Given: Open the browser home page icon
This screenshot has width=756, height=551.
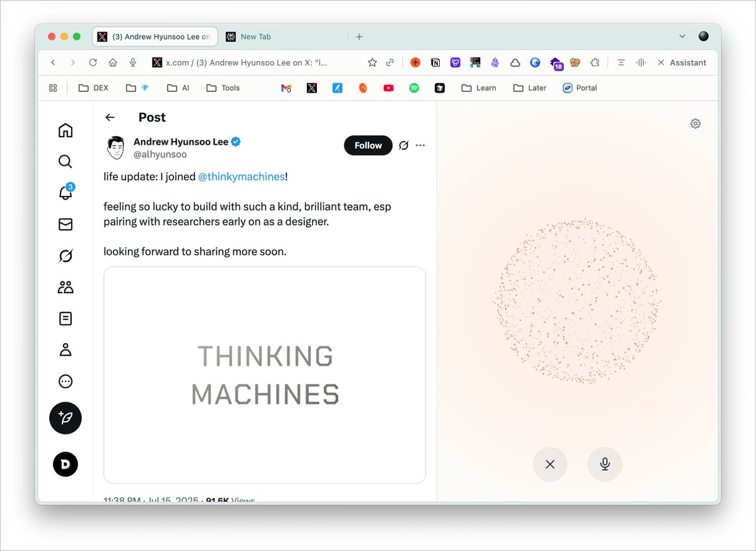Looking at the screenshot, I should click(113, 62).
